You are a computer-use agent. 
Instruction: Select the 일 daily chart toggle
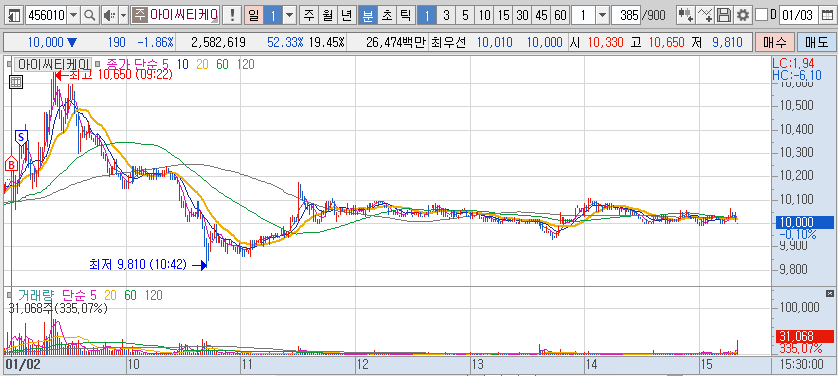(253, 15)
